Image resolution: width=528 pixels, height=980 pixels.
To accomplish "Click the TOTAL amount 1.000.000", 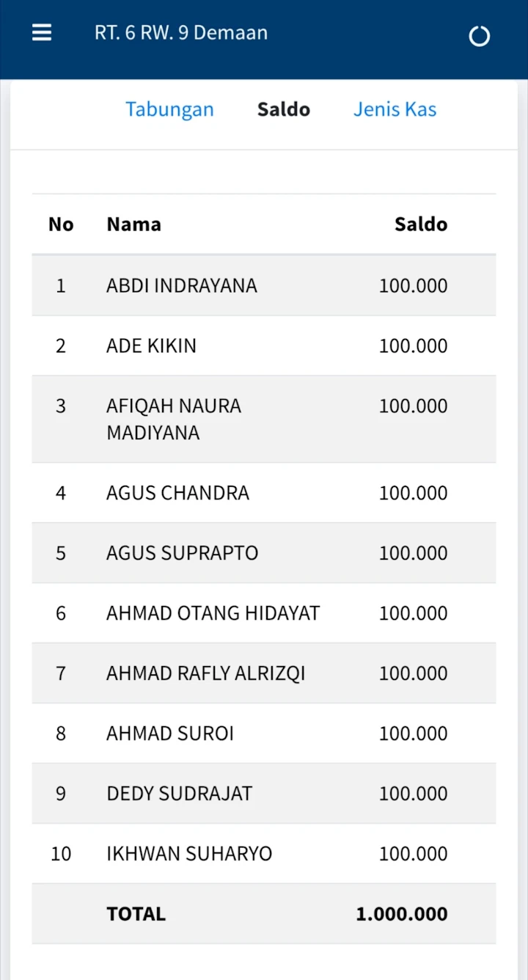I will [401, 914].
